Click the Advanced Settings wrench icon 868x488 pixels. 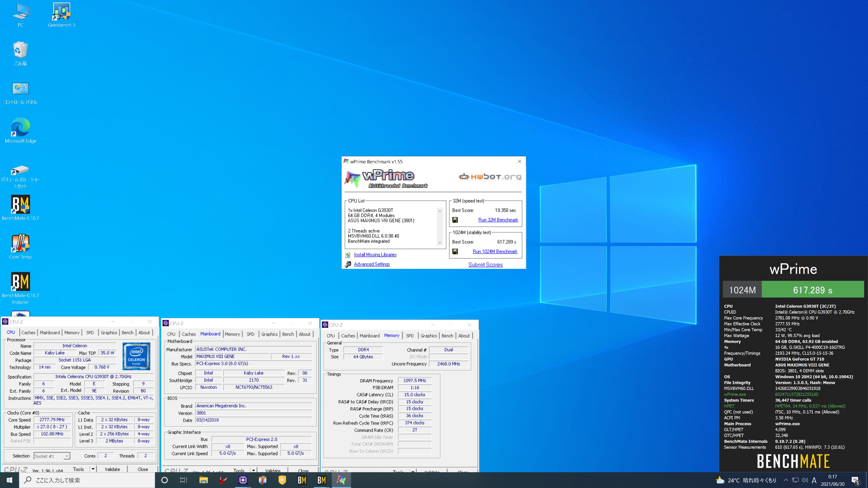coord(348,264)
